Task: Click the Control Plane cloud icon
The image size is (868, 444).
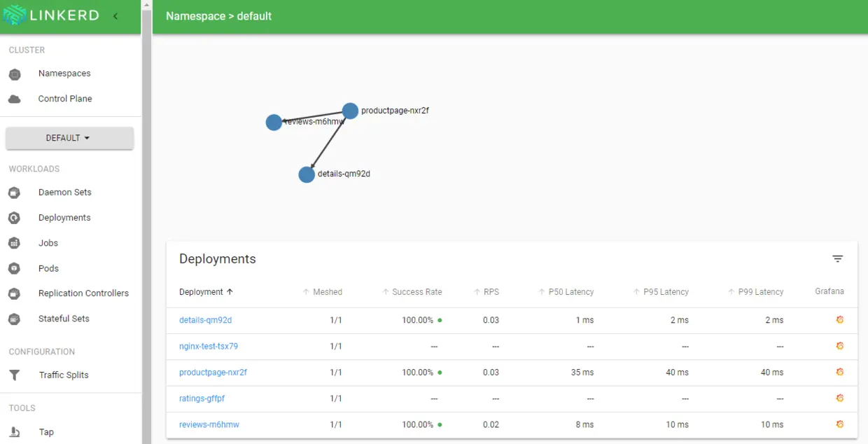Action: point(14,99)
